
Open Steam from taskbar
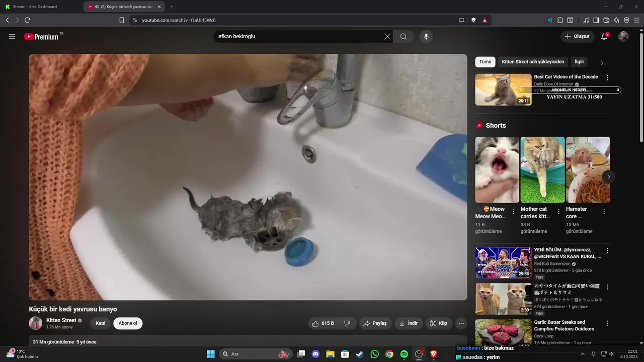(359, 354)
